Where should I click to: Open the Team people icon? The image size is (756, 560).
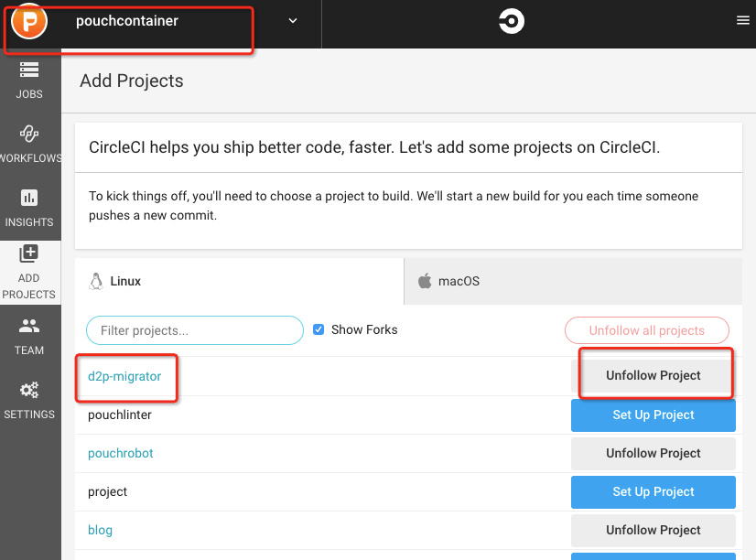29,326
